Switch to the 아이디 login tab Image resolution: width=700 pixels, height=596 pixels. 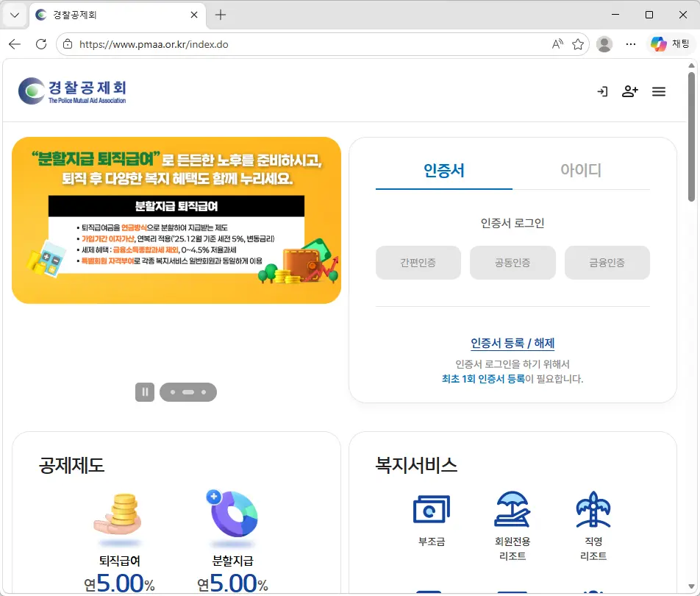[580, 168]
